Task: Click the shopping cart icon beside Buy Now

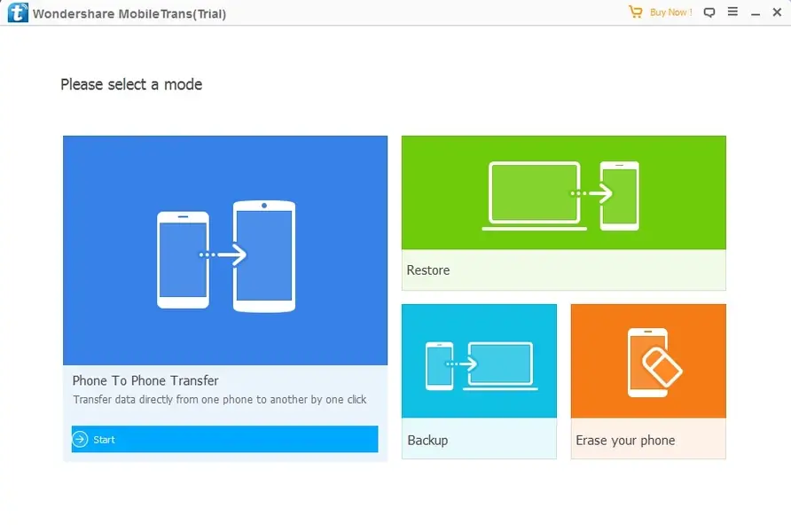Action: [x=635, y=12]
